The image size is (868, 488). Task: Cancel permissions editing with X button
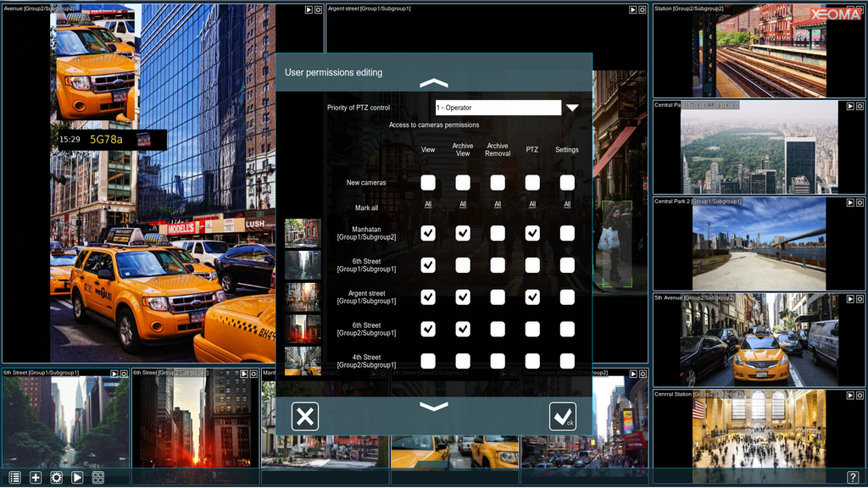[x=305, y=417]
